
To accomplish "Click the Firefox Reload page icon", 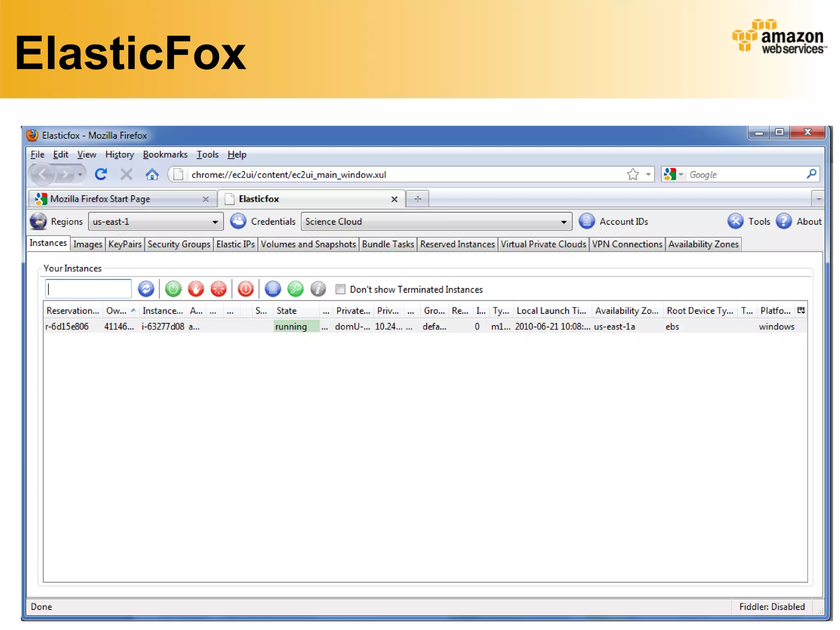I will (x=101, y=174).
